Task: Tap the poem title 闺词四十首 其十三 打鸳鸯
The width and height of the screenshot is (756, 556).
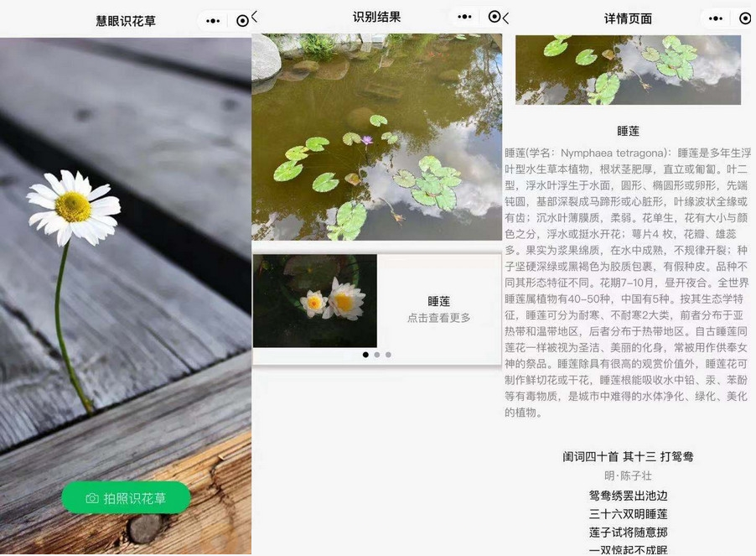Action: 629,457
